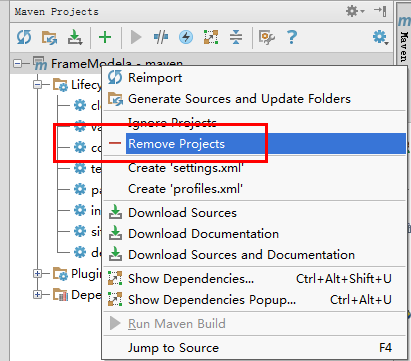Choose Download Sources and Documentation entry
Viewport: 411px width, 361px height.
pos(255,255)
